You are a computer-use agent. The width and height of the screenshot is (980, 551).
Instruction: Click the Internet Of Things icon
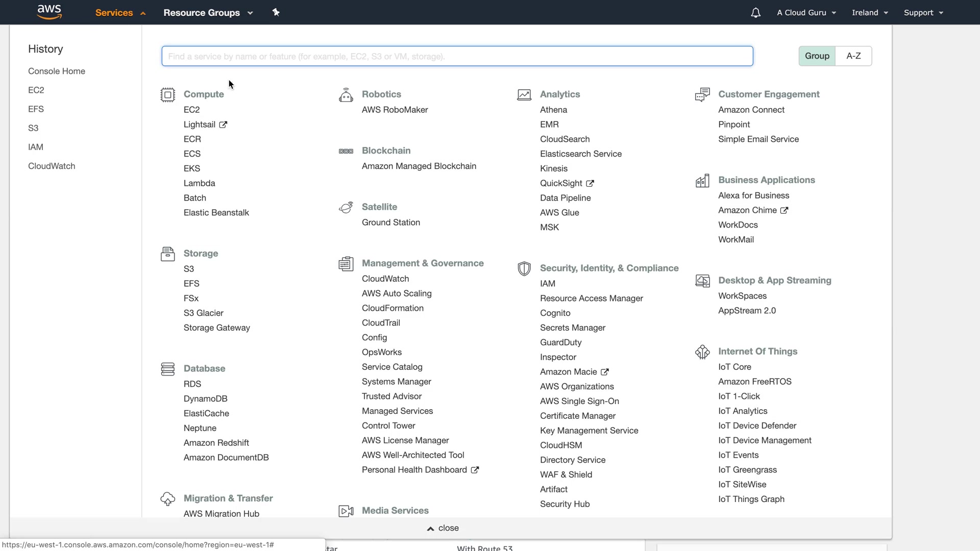[702, 352]
